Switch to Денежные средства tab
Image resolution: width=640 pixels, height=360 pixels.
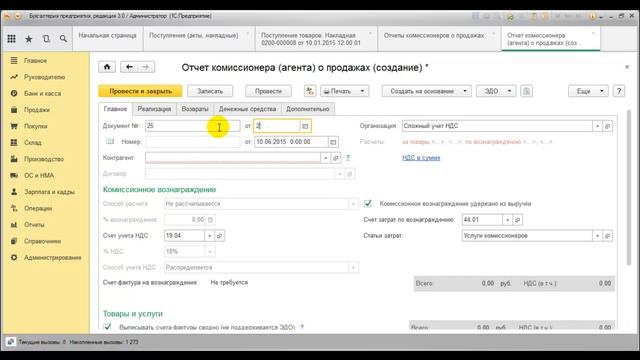(247, 109)
